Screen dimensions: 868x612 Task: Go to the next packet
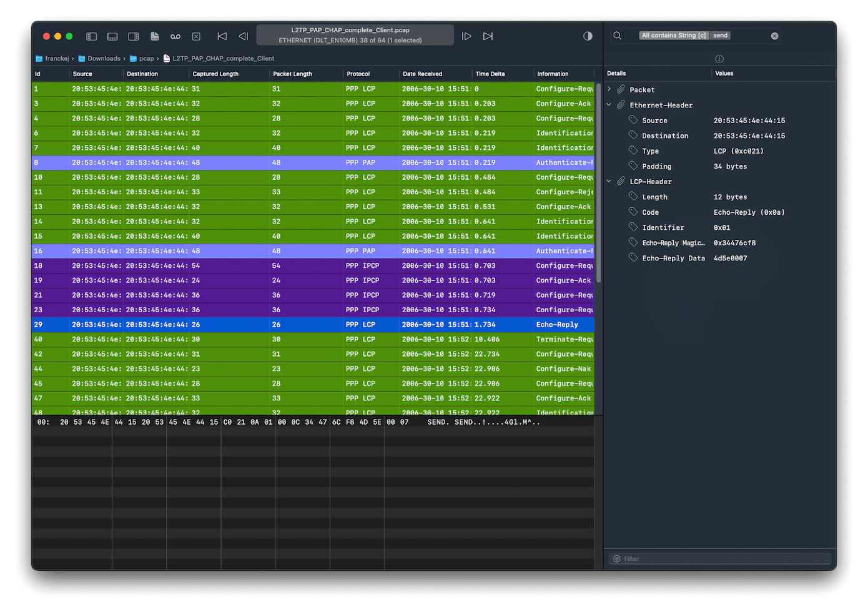tap(466, 36)
